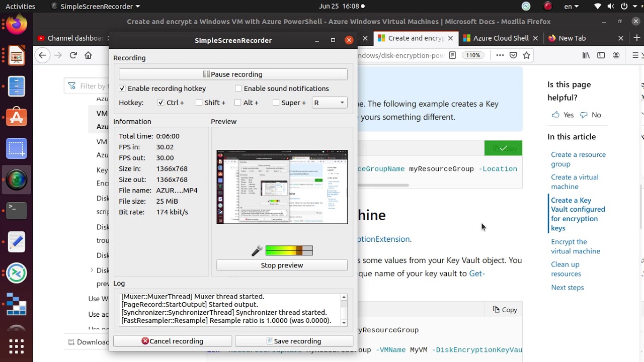Bookmark this page with the star icon

pyautogui.click(x=527, y=55)
